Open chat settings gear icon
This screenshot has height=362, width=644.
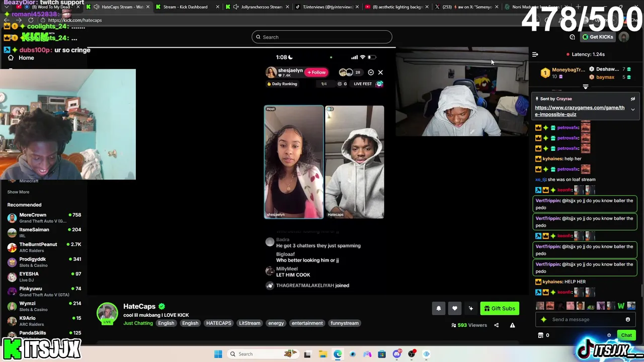[x=609, y=335]
